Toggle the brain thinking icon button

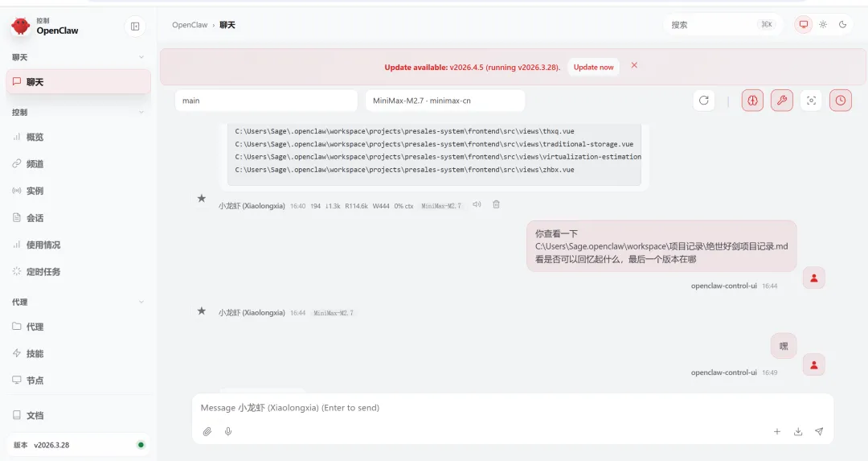752,101
